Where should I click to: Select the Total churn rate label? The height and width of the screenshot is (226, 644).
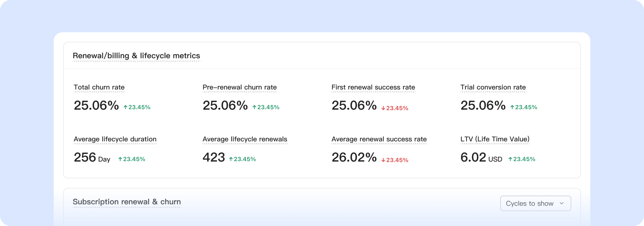click(x=99, y=87)
